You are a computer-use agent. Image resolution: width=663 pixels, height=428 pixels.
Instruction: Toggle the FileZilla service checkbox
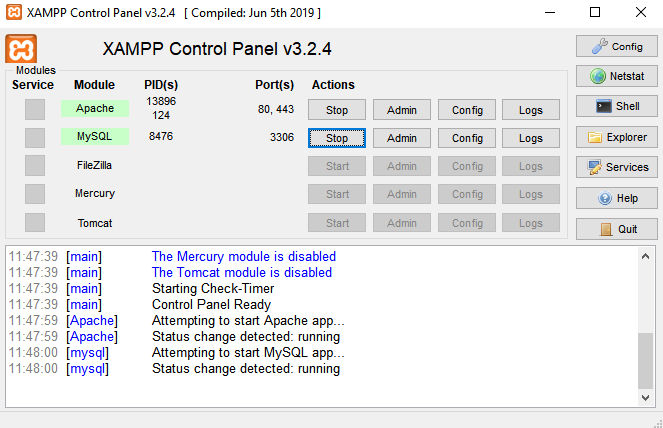(x=35, y=165)
